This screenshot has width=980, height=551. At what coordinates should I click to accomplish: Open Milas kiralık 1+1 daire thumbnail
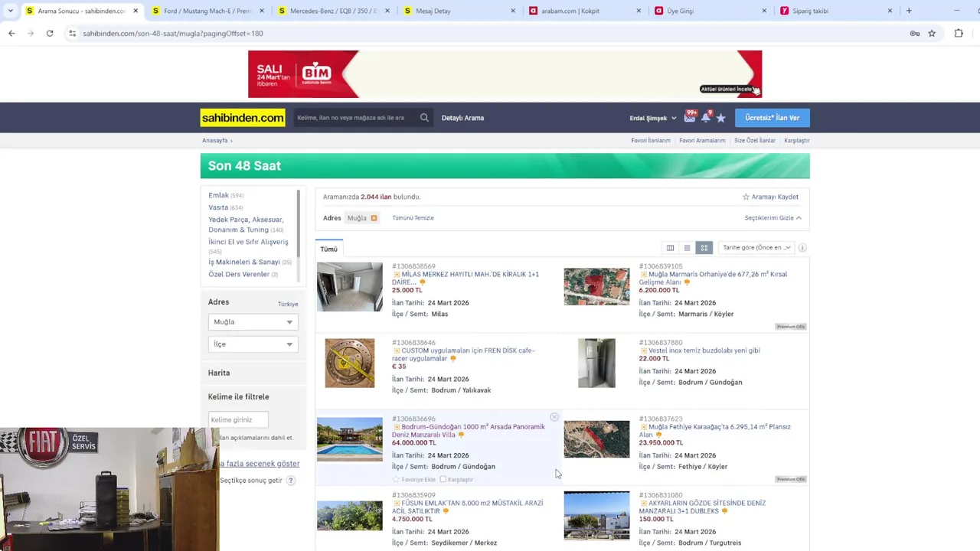click(x=350, y=287)
